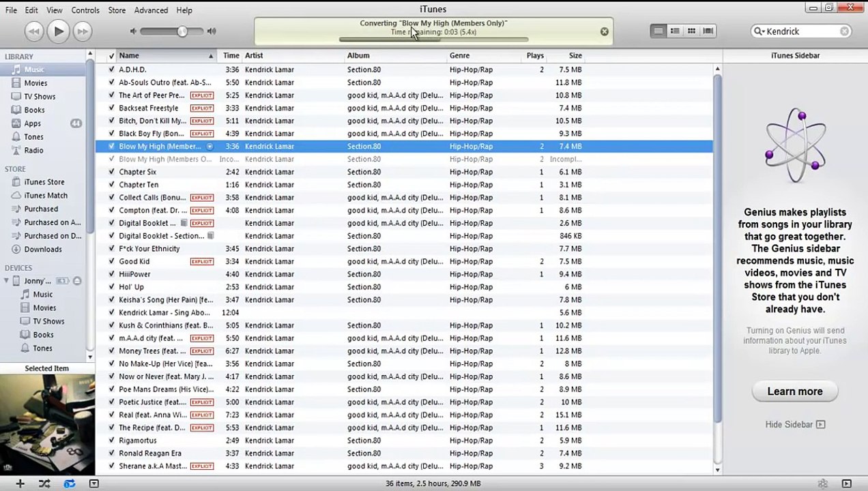Adjust the volume slider knob
The width and height of the screenshot is (868, 491).
[182, 31]
